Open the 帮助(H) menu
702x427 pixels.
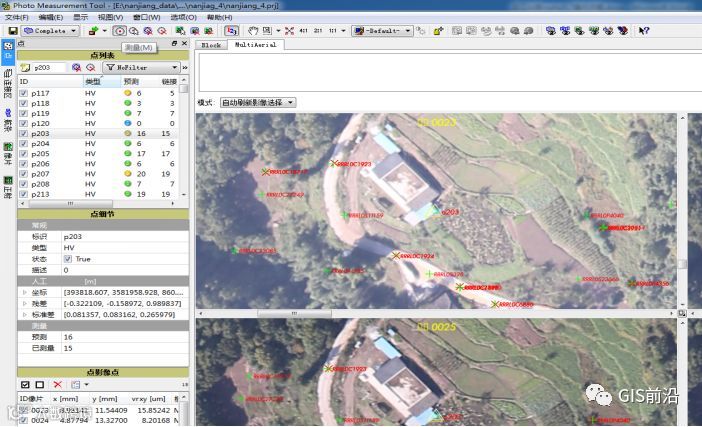219,17
